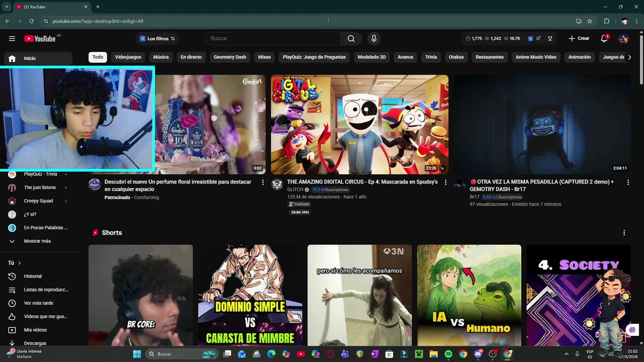Open a new browser tab
644x362 pixels.
(98, 7)
